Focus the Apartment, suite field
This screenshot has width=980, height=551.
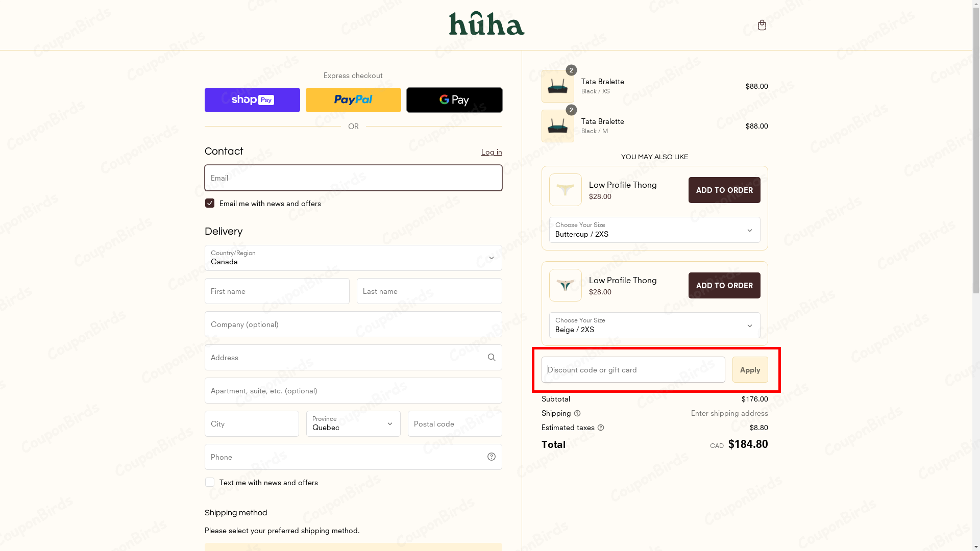[x=353, y=390]
